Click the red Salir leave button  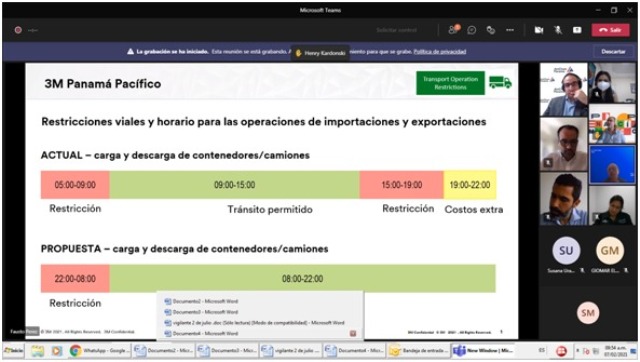(x=610, y=30)
